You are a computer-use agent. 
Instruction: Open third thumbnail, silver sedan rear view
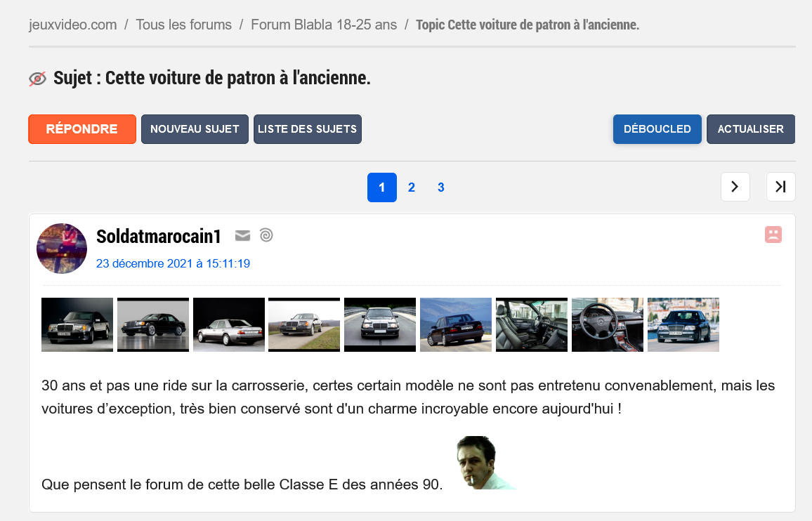click(229, 324)
